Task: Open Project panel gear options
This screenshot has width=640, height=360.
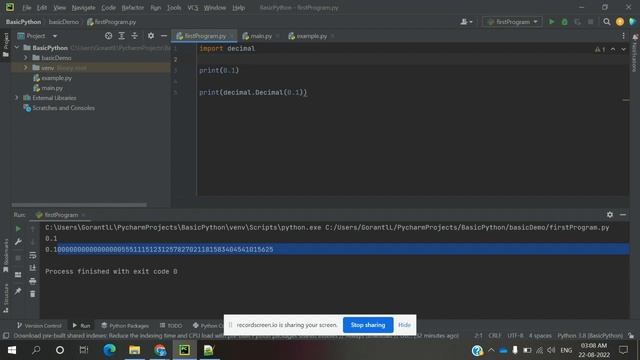Action: (151, 36)
